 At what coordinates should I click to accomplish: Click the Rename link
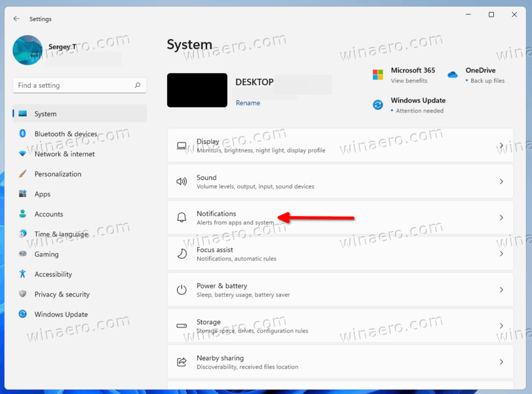click(248, 103)
